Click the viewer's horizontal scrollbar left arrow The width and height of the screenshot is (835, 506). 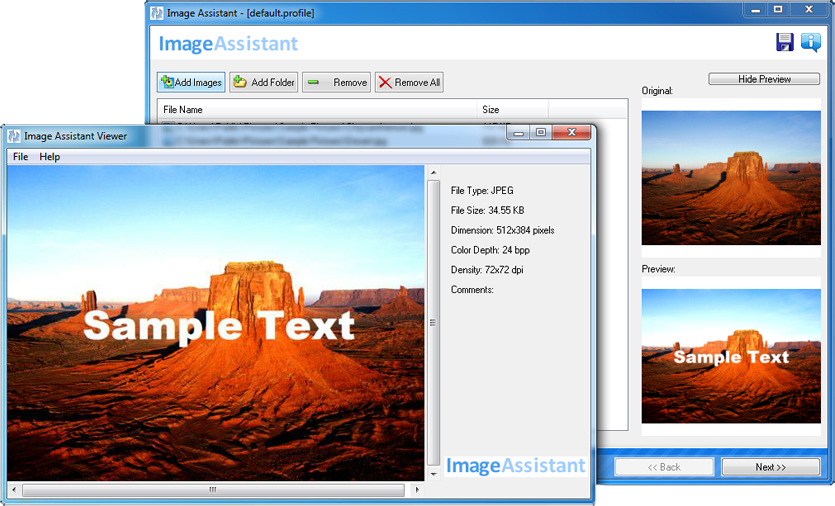[x=14, y=490]
